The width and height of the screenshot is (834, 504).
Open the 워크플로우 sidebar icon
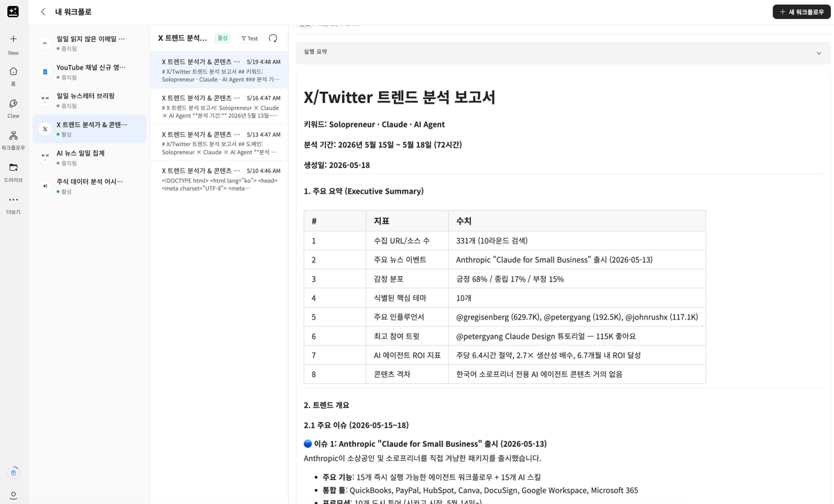point(13,135)
